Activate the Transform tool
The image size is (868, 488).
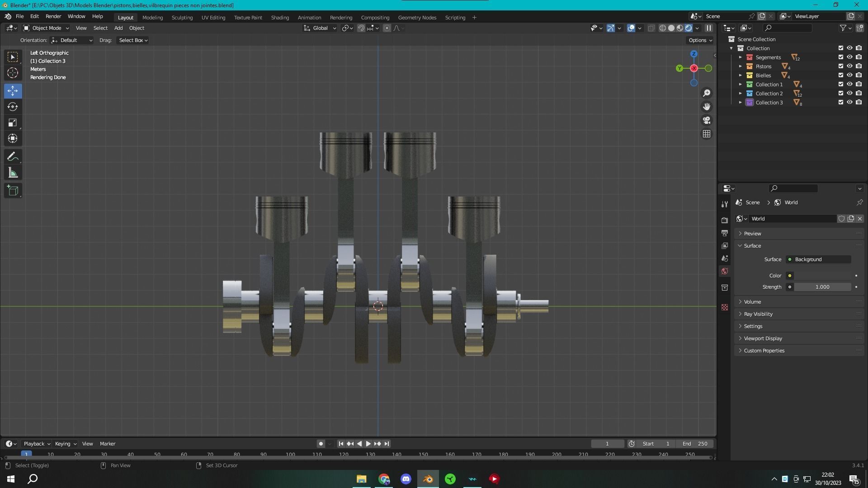[13, 138]
